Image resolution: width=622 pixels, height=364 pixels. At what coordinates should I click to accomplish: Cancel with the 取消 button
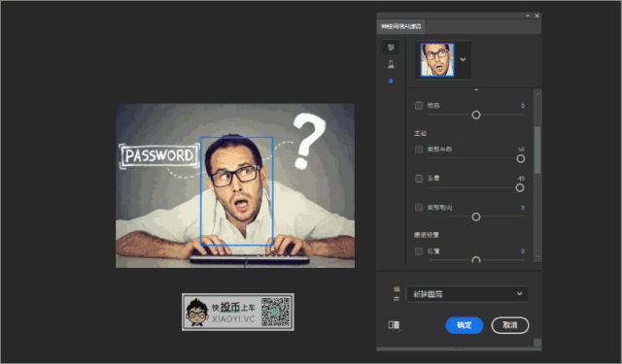pos(509,325)
